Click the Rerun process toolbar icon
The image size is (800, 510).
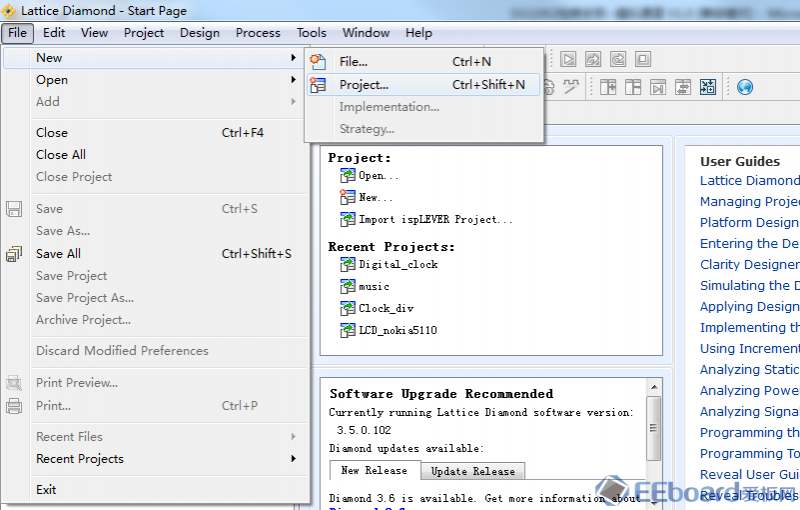click(x=593, y=59)
